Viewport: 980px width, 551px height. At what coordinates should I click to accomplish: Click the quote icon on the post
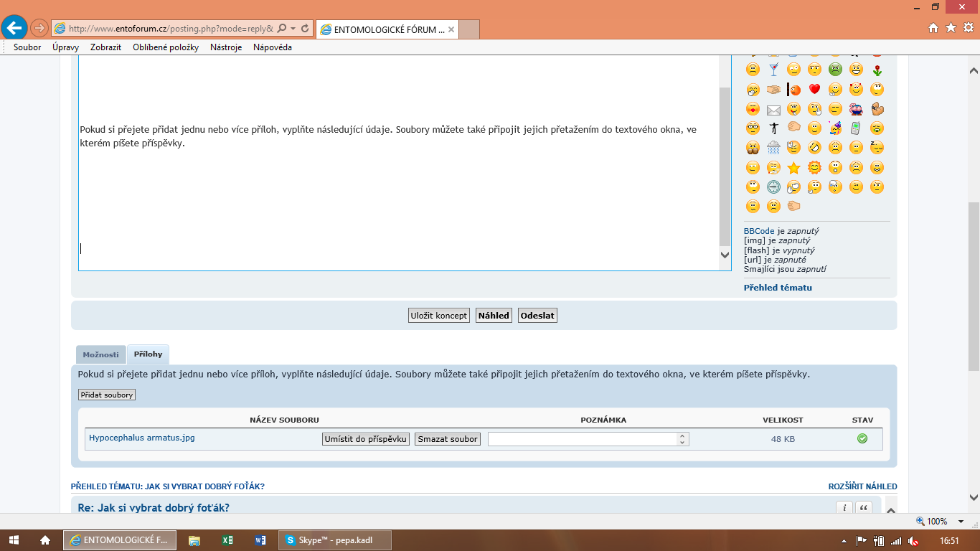coord(864,508)
